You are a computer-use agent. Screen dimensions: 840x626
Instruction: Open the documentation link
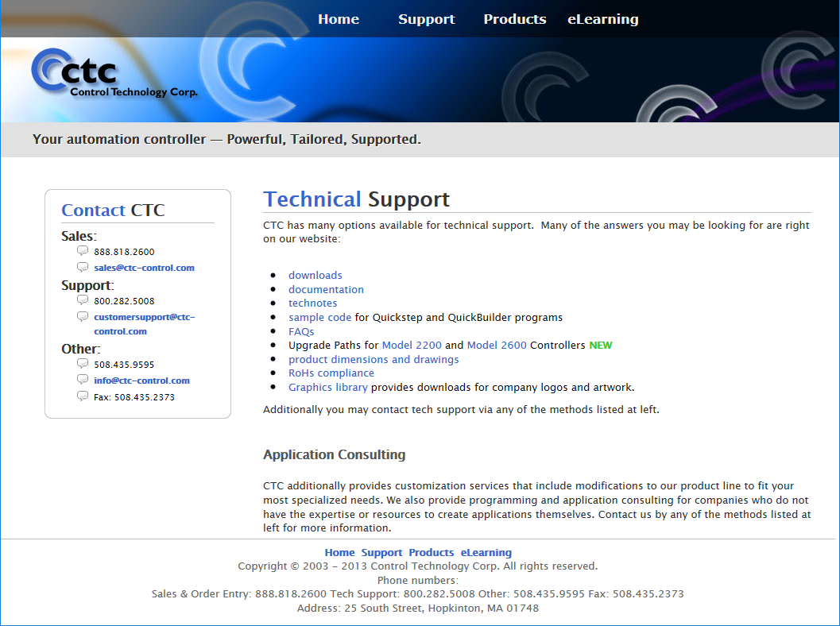coord(326,290)
